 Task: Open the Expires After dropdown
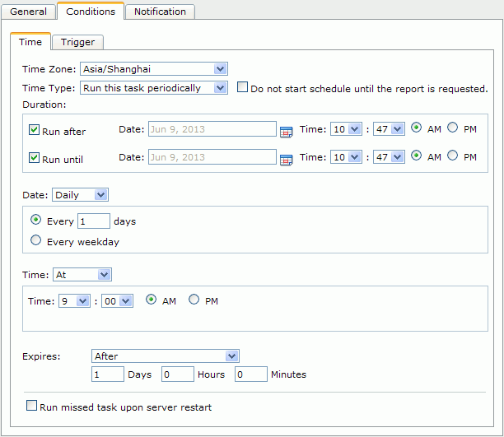(166, 356)
